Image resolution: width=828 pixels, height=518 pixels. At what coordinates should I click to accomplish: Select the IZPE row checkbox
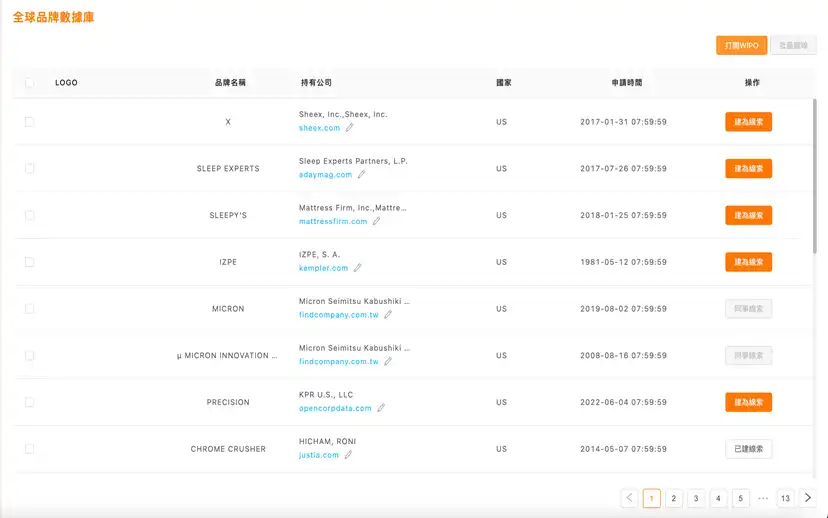pos(30,262)
